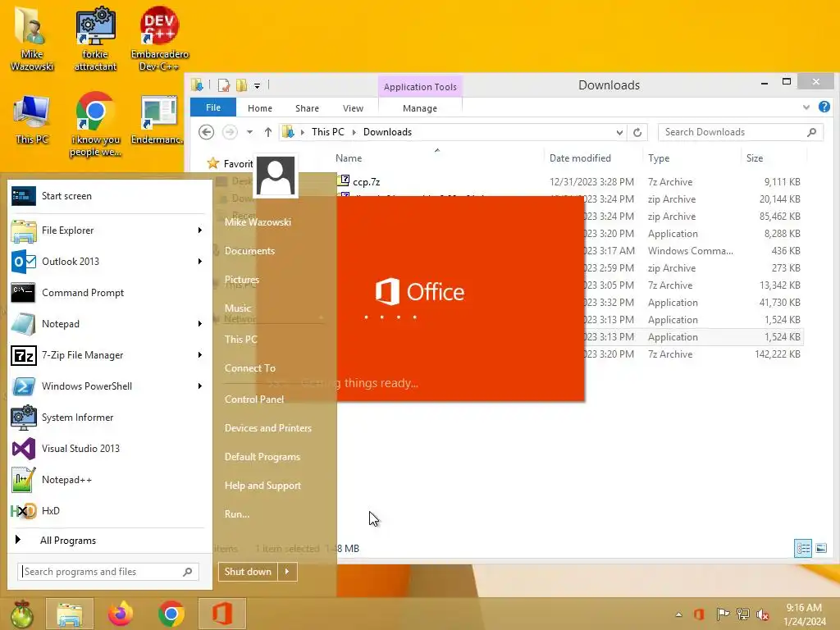Expand the Explorer ribbon chevron
The height and width of the screenshot is (630, 840).
[x=806, y=107]
